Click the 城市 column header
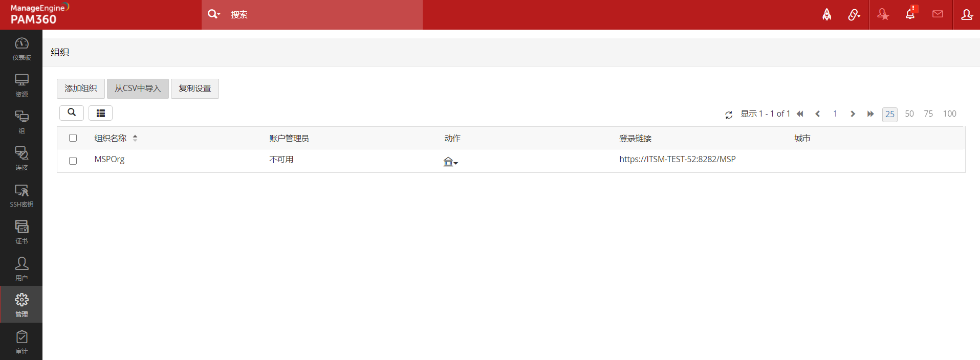This screenshot has width=980, height=360. [x=802, y=139]
